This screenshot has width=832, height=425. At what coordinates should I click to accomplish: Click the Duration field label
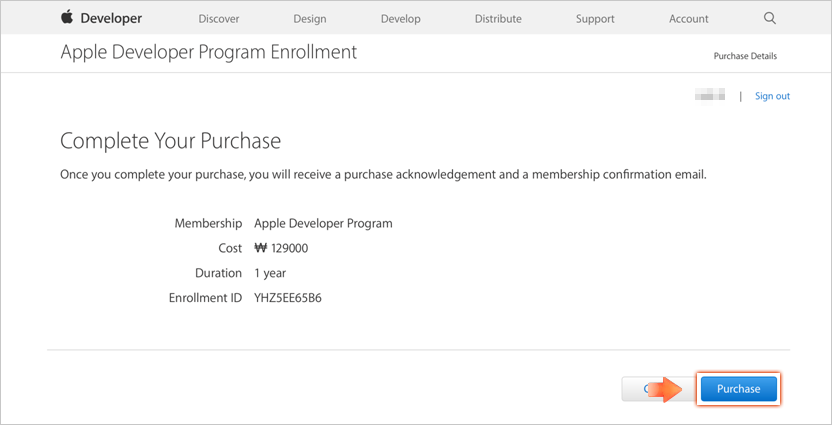click(219, 273)
